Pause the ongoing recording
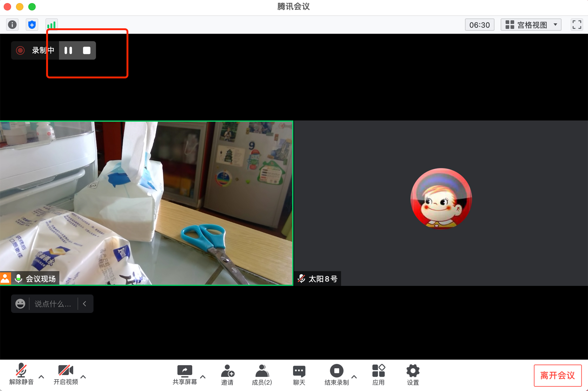 (68, 51)
